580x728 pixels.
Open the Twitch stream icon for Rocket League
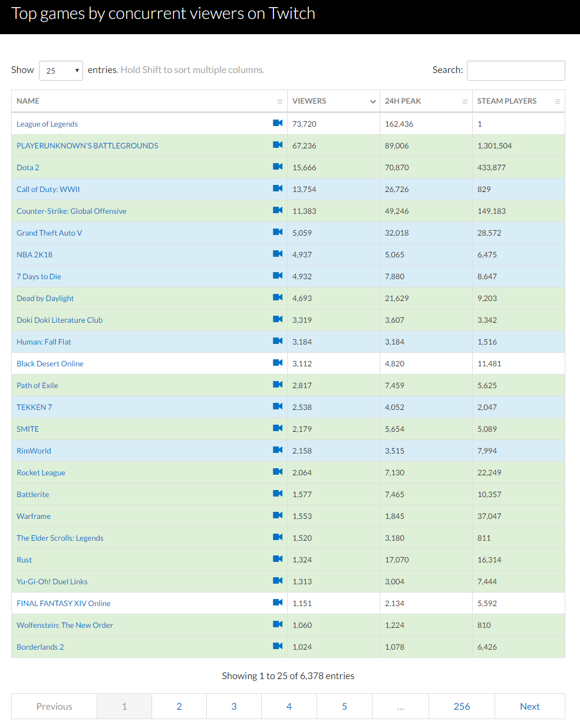click(x=278, y=472)
